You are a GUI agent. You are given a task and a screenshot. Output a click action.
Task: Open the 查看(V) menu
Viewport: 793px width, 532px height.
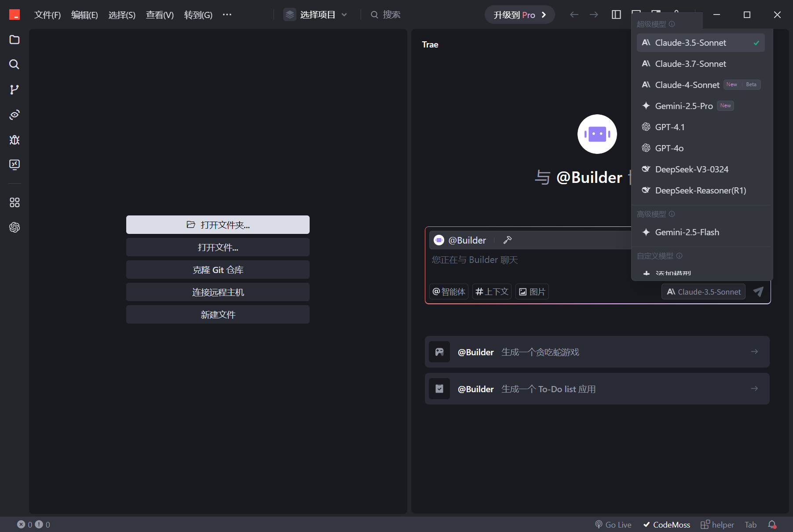(160, 15)
